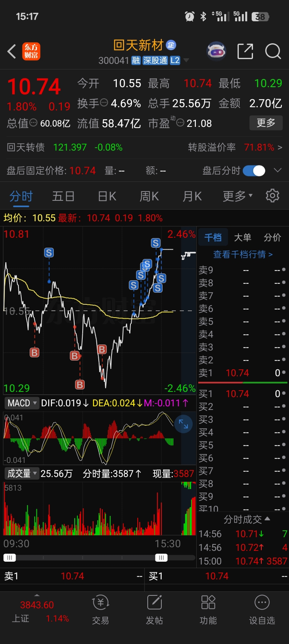289x644 pixels.
Task: Tap the expand chart fullscreen icon
Action: pyautogui.click(x=183, y=424)
